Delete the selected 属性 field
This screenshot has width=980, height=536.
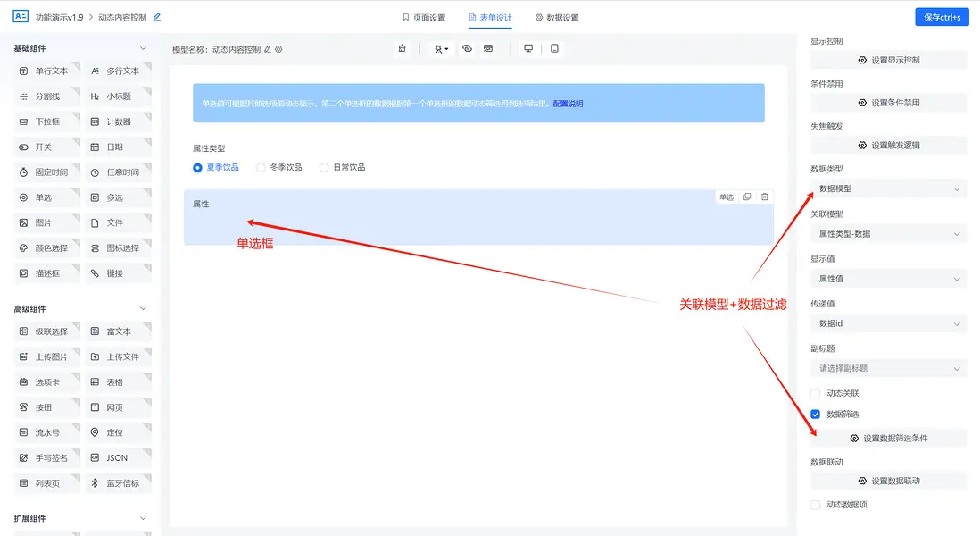767,195
